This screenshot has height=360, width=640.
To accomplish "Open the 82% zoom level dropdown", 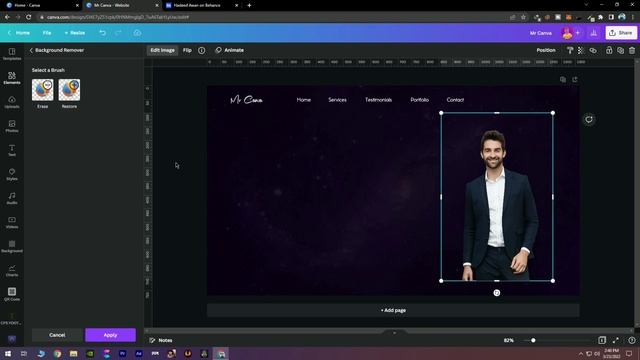I will (x=509, y=340).
